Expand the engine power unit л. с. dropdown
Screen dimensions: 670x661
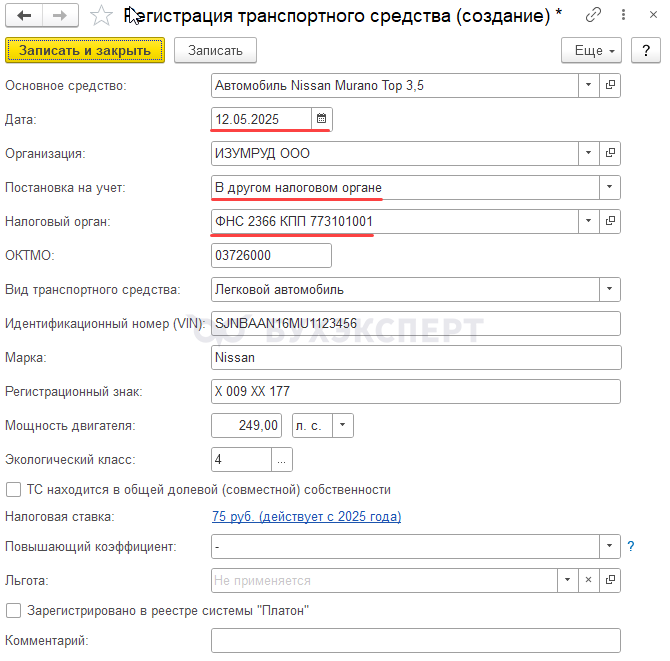[343, 426]
